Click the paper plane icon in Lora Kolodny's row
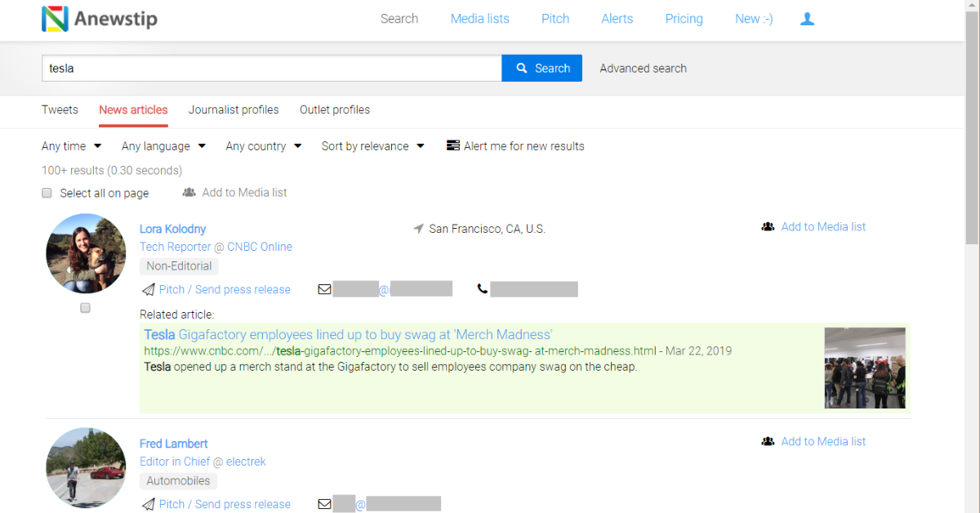This screenshot has height=513, width=980. (148, 290)
